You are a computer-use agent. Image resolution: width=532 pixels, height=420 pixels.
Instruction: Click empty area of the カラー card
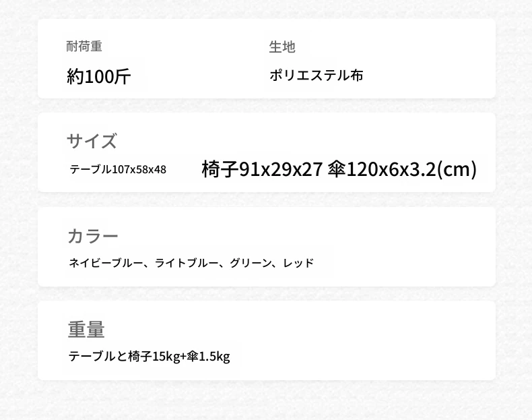407,248
